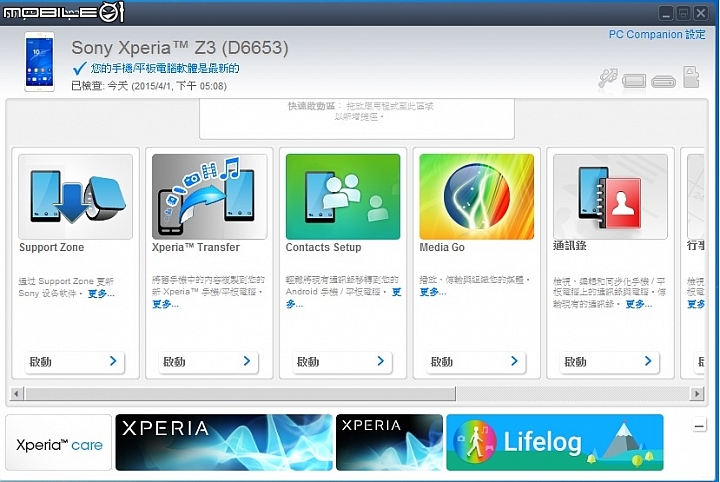Click the horizontal scrollbar left arrow

pyautogui.click(x=17, y=393)
